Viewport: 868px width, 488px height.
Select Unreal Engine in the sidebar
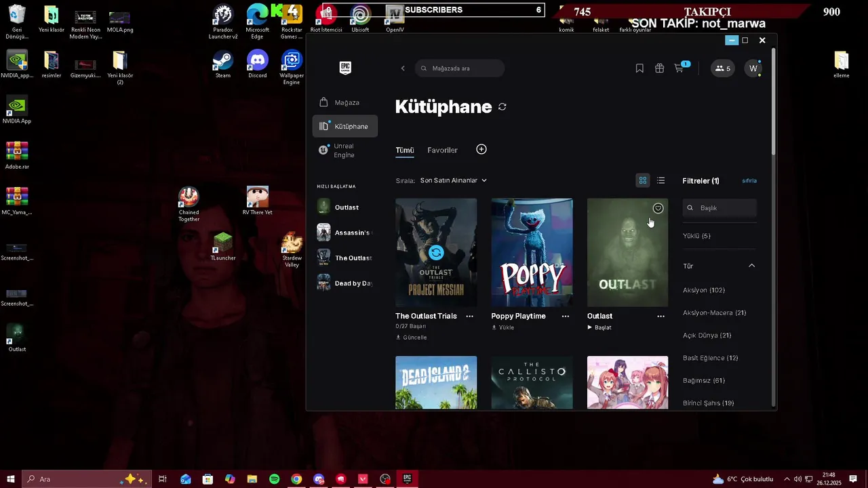345,150
